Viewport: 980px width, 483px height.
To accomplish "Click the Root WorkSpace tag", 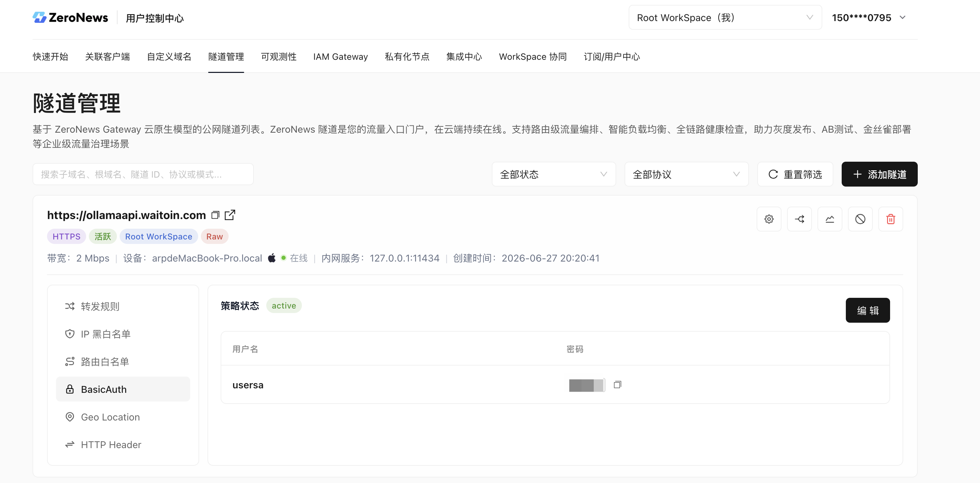I will point(159,236).
